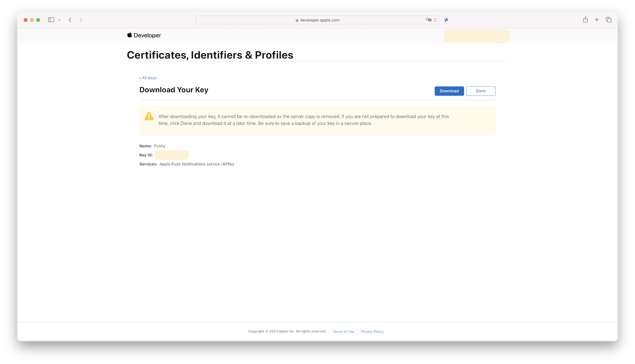
Task: Open a new tab with the plus icon
Action: pyautogui.click(x=597, y=20)
